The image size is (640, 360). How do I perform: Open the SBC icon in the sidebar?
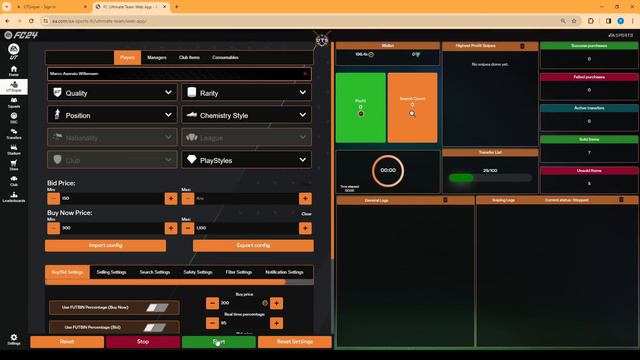pos(13,118)
